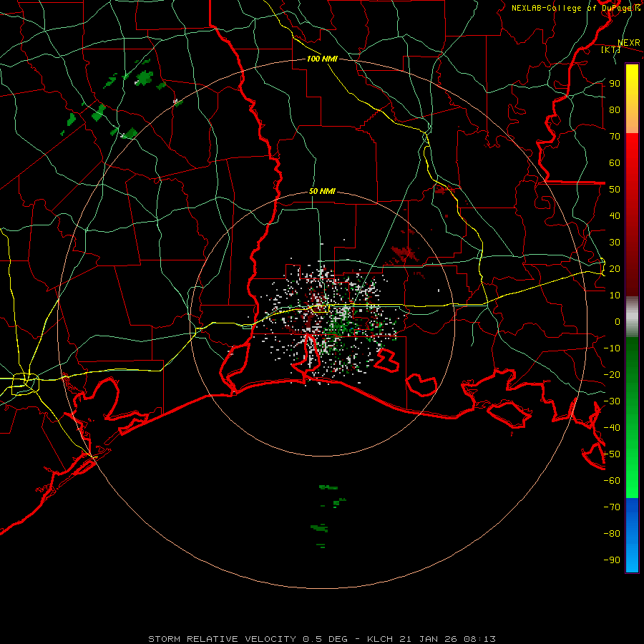Click the -20 value on velocity scale

click(612, 375)
